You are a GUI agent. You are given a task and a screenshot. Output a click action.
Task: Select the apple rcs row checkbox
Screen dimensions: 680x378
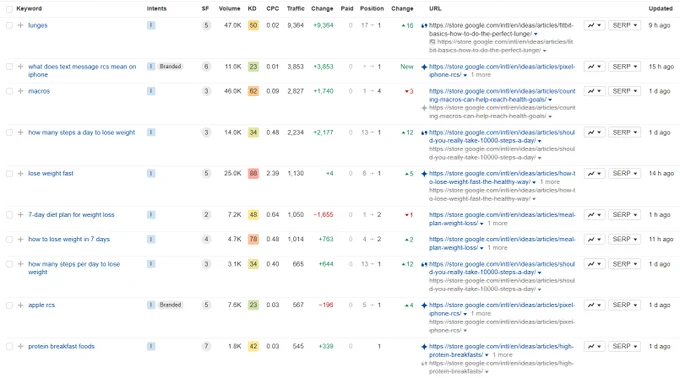click(9, 305)
